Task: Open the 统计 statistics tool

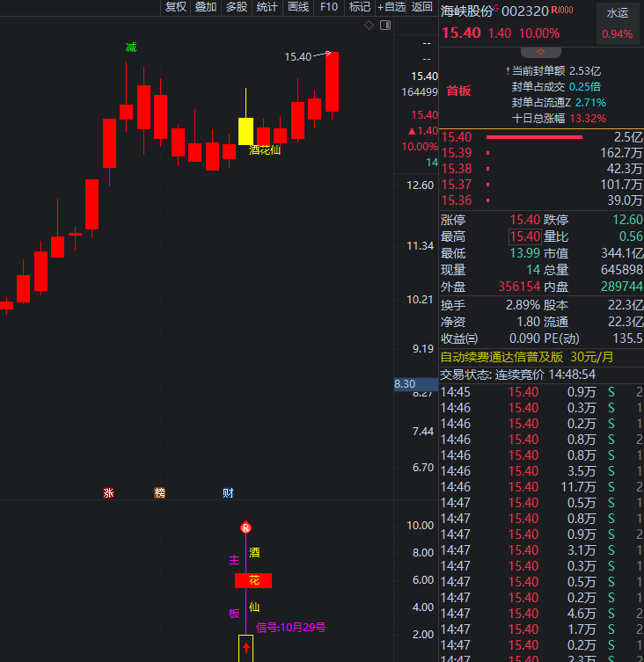Action: pyautogui.click(x=267, y=7)
